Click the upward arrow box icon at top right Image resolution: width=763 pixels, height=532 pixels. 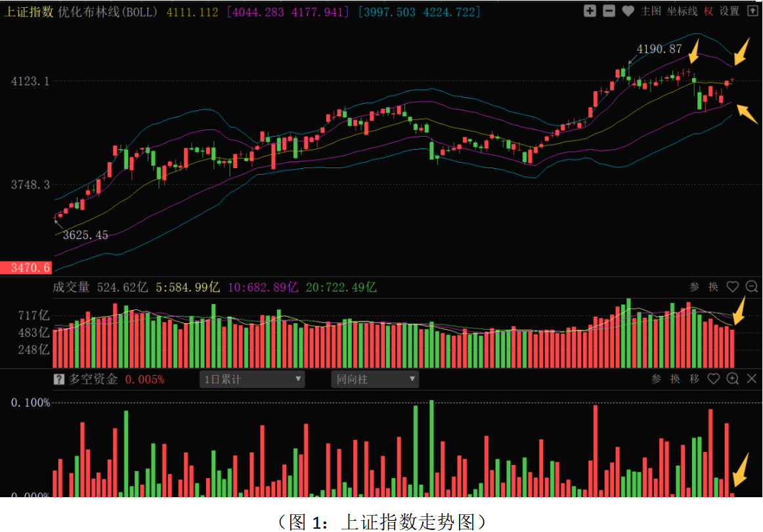pyautogui.click(x=752, y=11)
